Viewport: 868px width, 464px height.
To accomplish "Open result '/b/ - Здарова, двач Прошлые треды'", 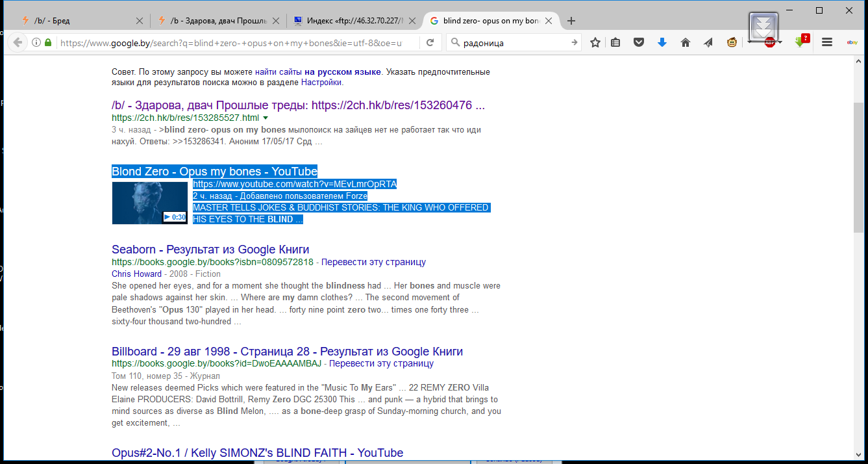I will coord(298,105).
